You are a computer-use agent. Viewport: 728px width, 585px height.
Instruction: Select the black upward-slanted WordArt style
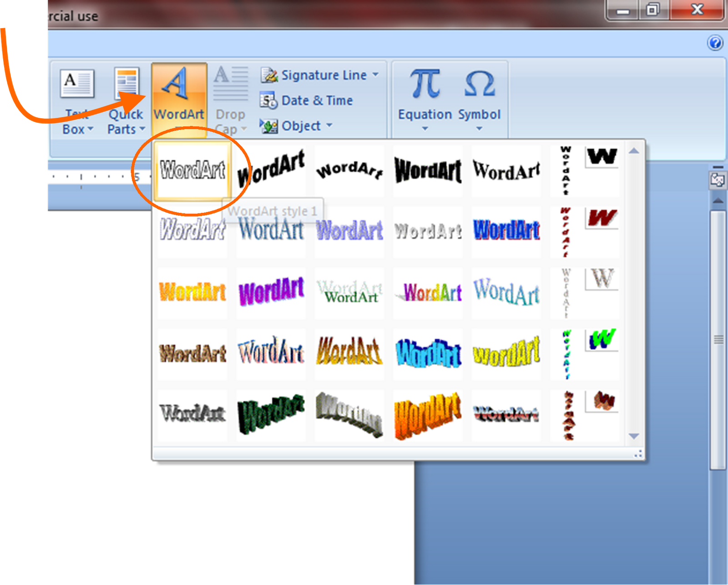click(271, 171)
